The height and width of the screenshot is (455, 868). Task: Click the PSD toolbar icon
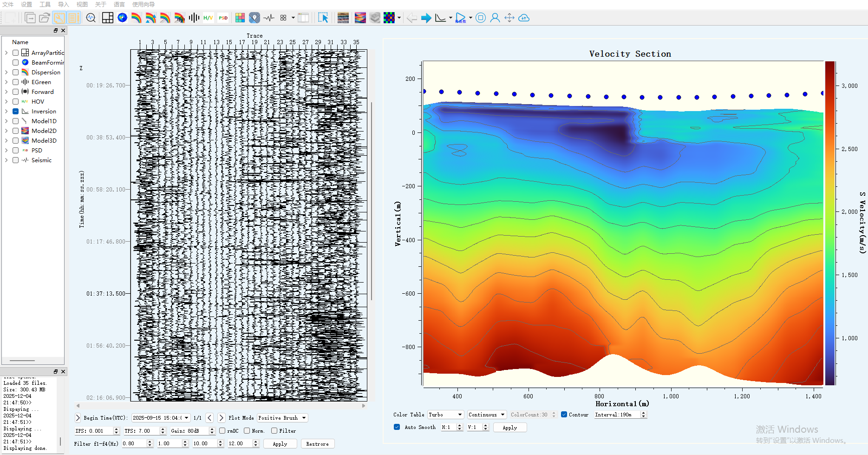coord(223,18)
